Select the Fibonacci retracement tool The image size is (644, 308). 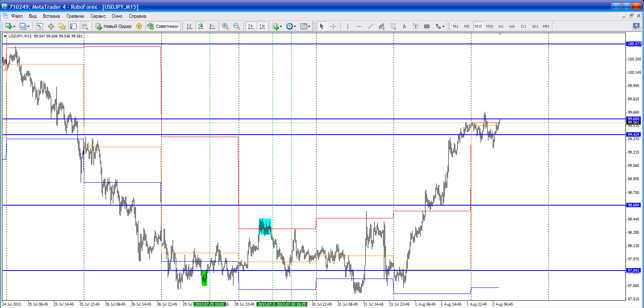coord(393,26)
